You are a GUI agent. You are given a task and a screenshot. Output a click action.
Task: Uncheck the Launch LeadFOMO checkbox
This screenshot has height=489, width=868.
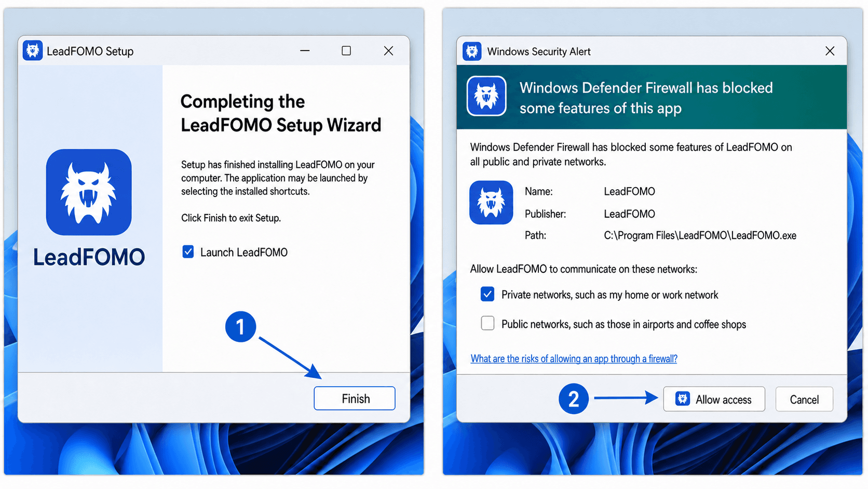188,252
